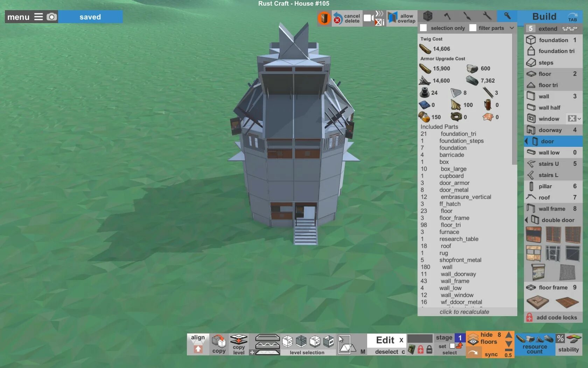The height and width of the screenshot is (368, 588).
Task: Click the sync curved arrow button
Action: tap(473, 352)
